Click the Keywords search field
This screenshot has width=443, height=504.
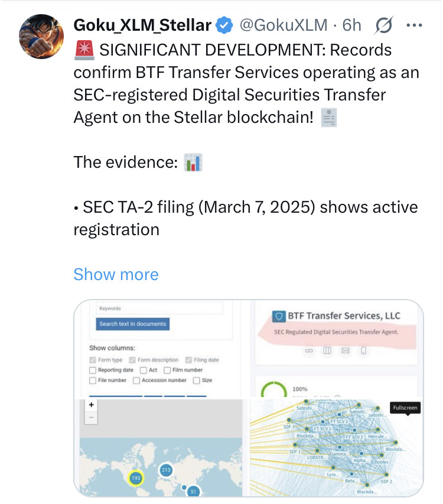[x=159, y=308]
